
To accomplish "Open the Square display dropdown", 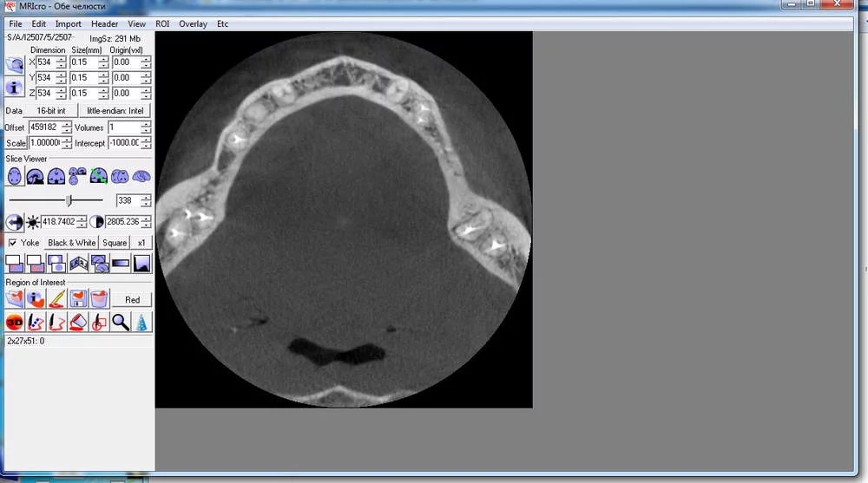I will click(115, 243).
